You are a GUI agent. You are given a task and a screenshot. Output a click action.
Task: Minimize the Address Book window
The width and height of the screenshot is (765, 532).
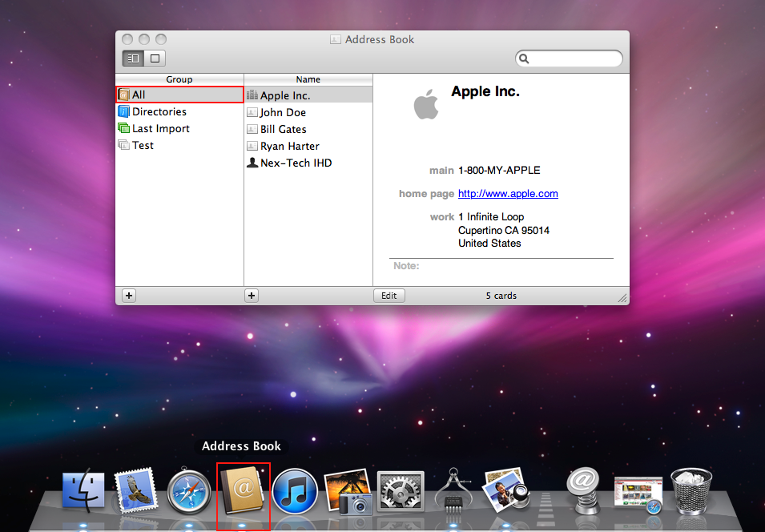pyautogui.click(x=144, y=39)
